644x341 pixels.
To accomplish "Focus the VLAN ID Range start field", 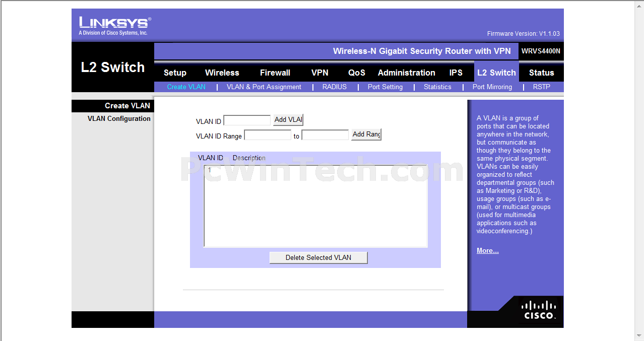I will coord(268,135).
